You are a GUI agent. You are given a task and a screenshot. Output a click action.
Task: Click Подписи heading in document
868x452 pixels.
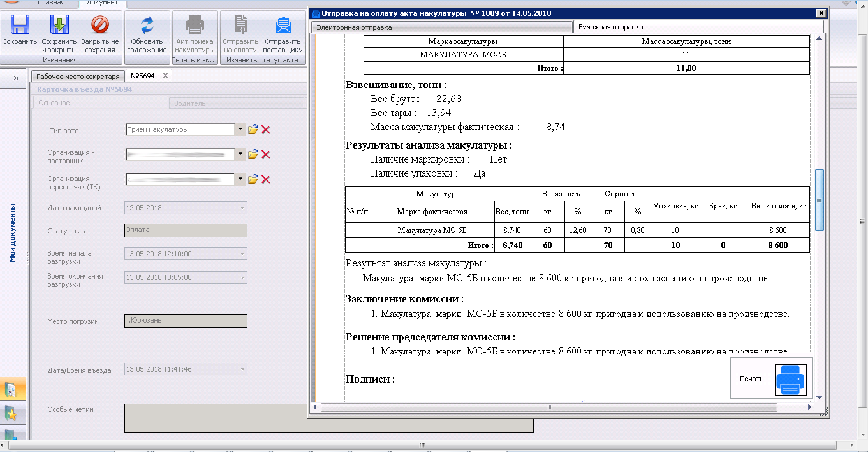[x=370, y=379]
